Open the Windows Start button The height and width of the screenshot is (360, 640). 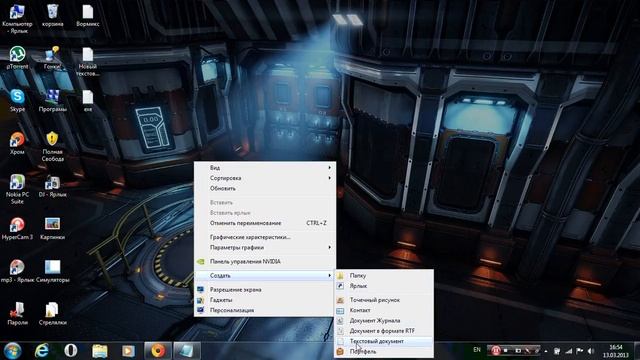[13, 351]
